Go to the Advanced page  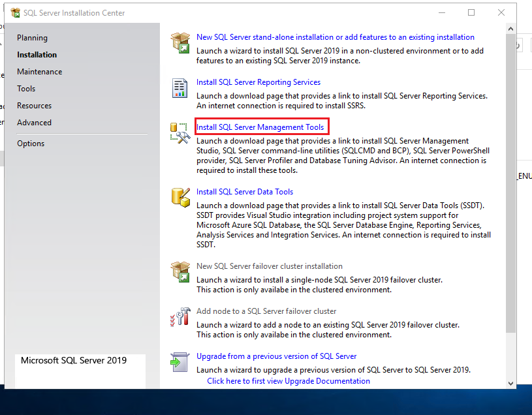[x=34, y=123]
